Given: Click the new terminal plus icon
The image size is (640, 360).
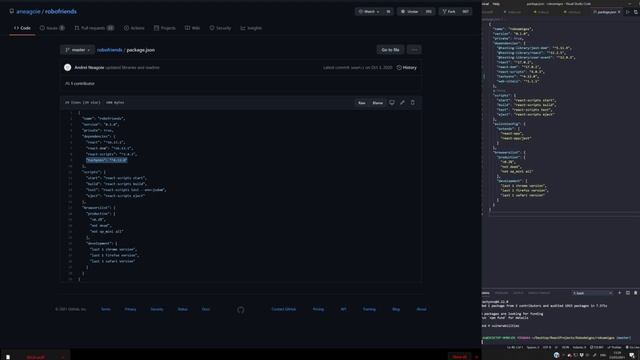Looking at the screenshot, I should (620, 293).
